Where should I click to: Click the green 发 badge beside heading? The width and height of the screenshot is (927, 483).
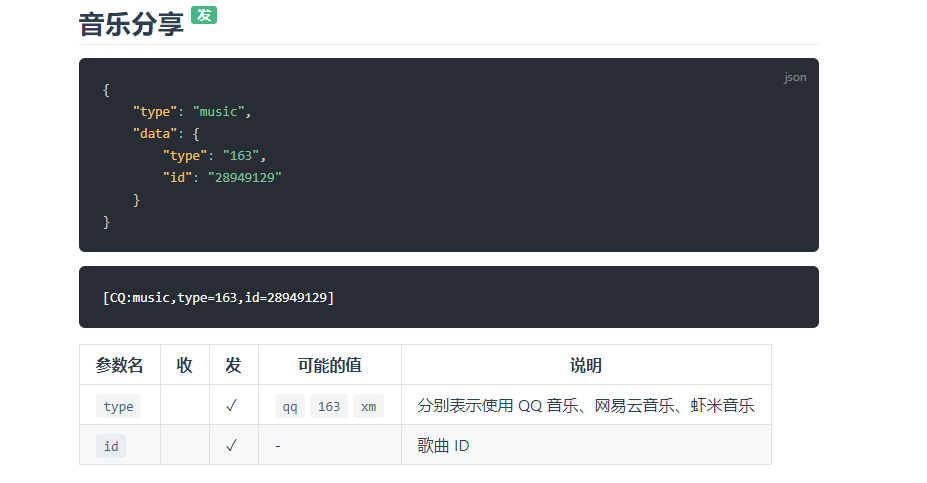coord(204,15)
